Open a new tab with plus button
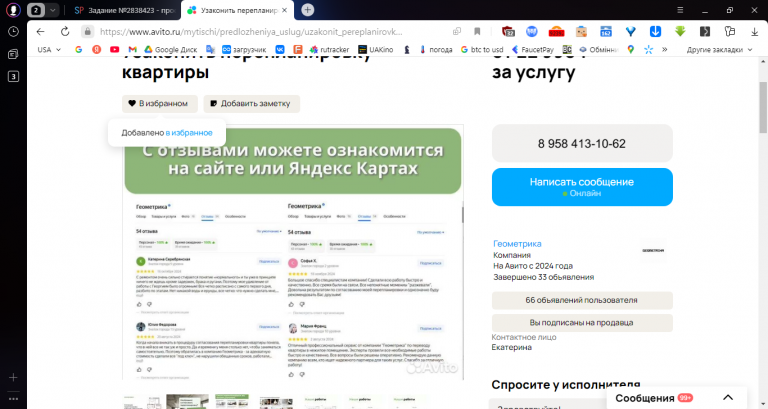 (308, 10)
